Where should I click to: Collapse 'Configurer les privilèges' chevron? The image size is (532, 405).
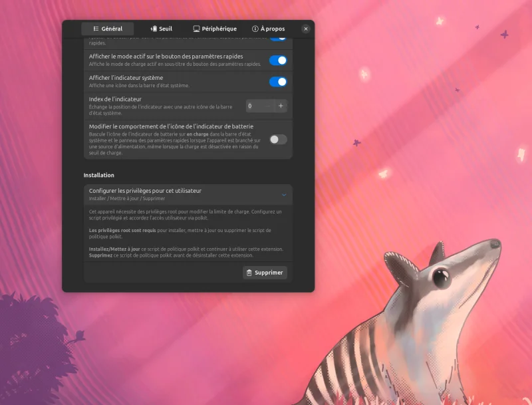(284, 195)
